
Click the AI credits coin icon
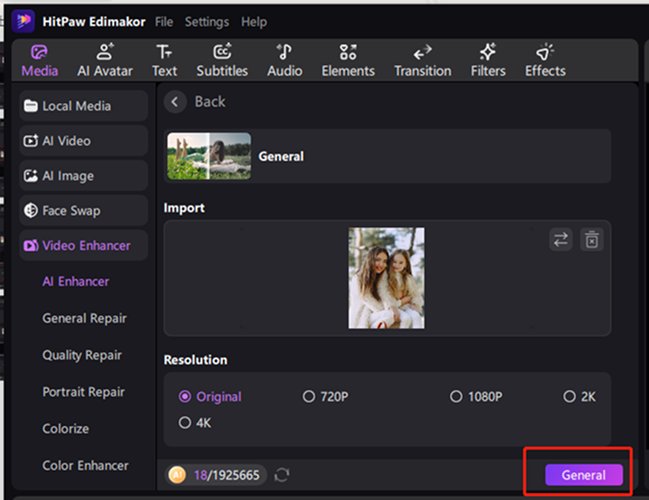point(177,475)
